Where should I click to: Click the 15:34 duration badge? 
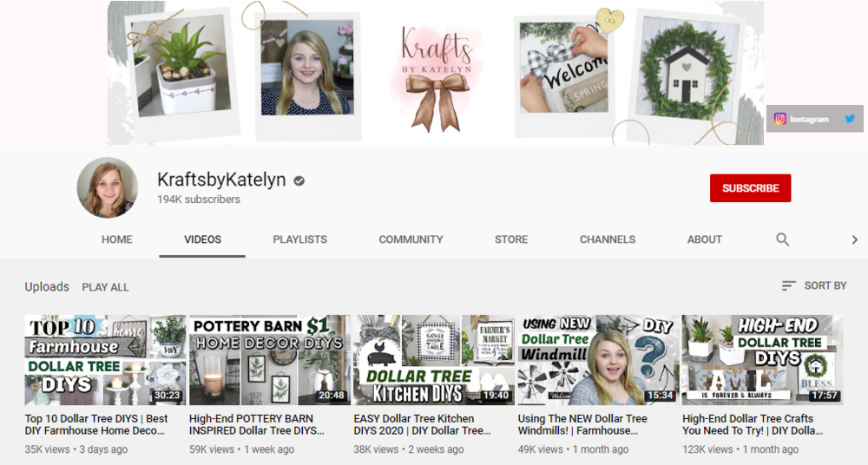click(x=661, y=396)
